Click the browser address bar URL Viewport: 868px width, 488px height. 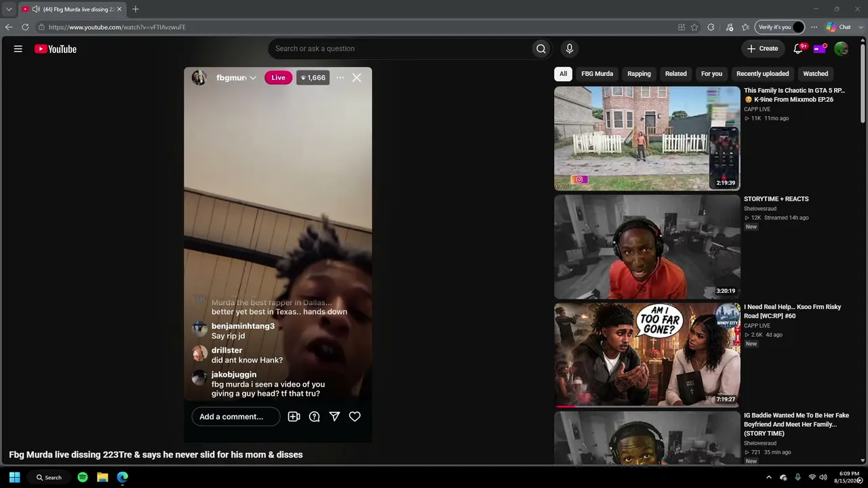(117, 27)
